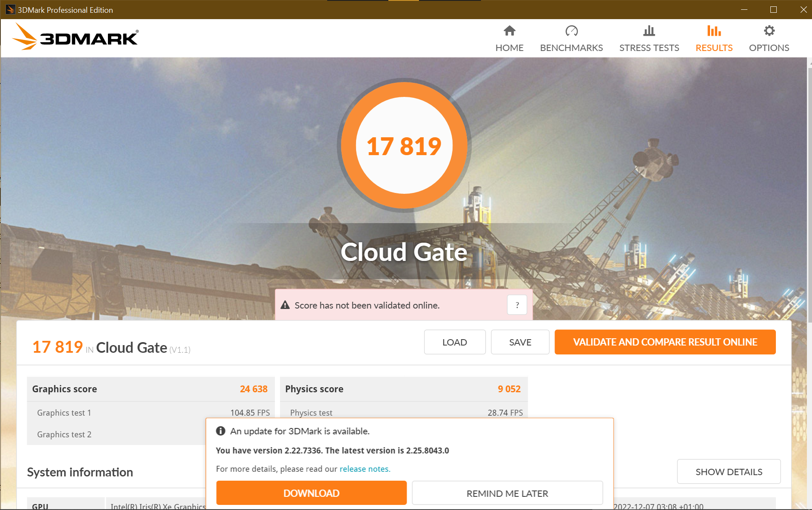Click the Graphics test 1 row
Viewport: 812px width, 510px height.
coord(151,413)
